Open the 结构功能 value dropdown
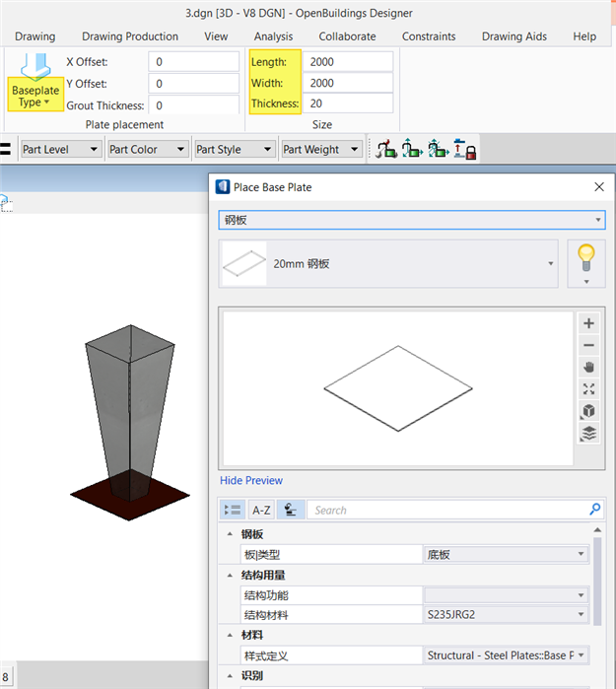616x689 pixels. [x=506, y=595]
